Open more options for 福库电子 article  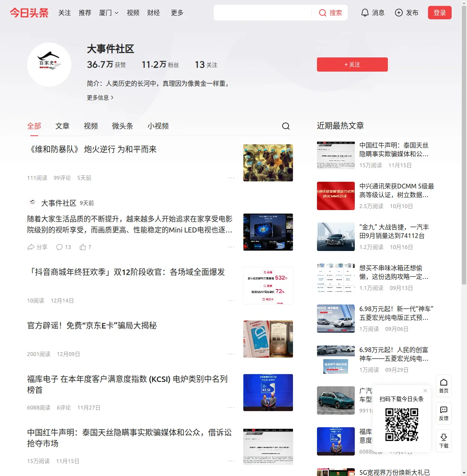coord(231,408)
